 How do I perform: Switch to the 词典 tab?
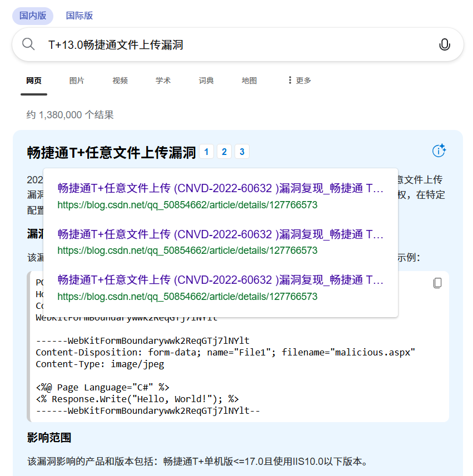[206, 80]
